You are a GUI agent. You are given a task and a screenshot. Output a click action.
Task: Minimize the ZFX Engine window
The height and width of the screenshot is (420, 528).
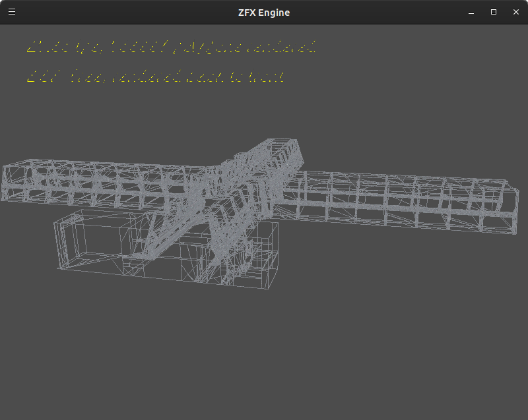[x=471, y=12]
